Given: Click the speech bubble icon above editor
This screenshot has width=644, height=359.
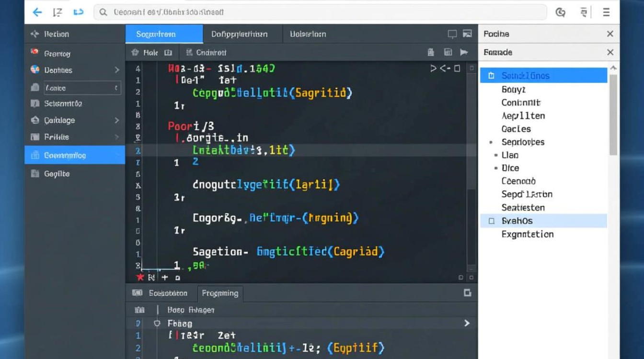Looking at the screenshot, I should click(452, 34).
